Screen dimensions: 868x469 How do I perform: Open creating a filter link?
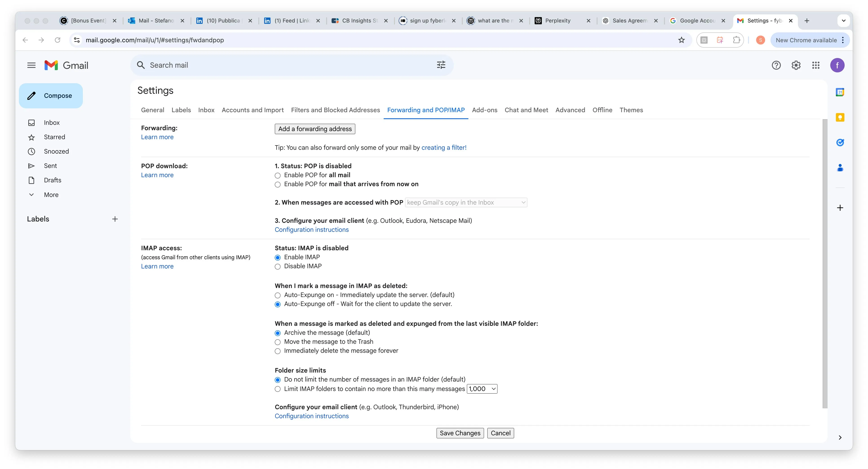coord(444,147)
